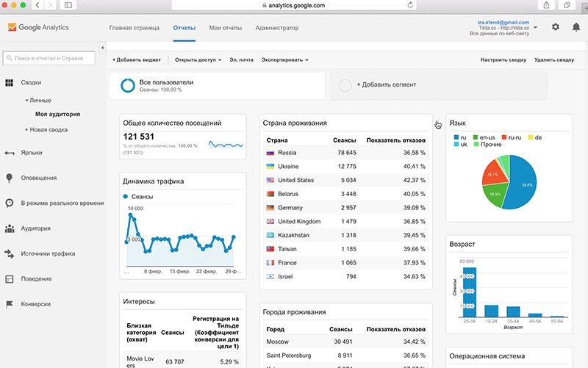Screen dimensions: 588x368
Task: Click the notifications bell icon
Action: click(576, 27)
